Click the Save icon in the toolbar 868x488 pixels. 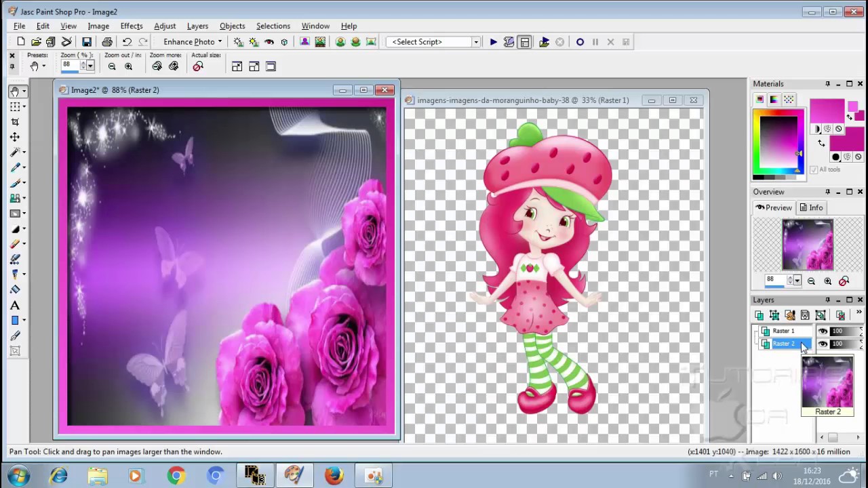tap(86, 42)
